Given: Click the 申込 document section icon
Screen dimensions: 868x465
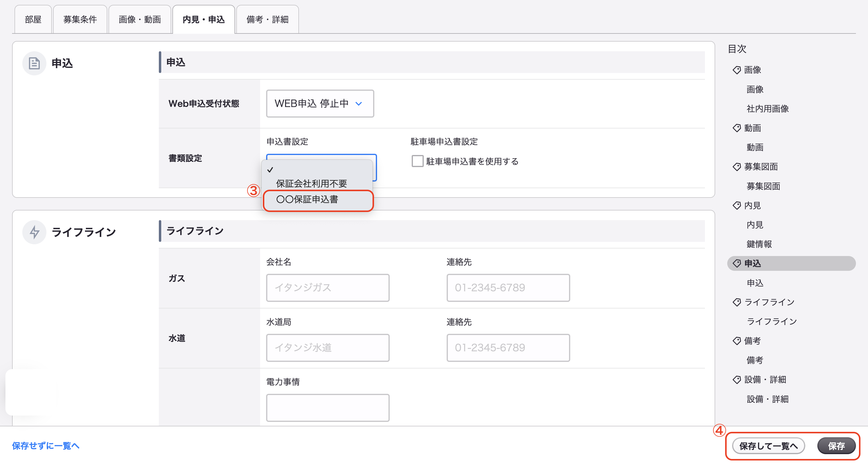Looking at the screenshot, I should pyautogui.click(x=34, y=63).
